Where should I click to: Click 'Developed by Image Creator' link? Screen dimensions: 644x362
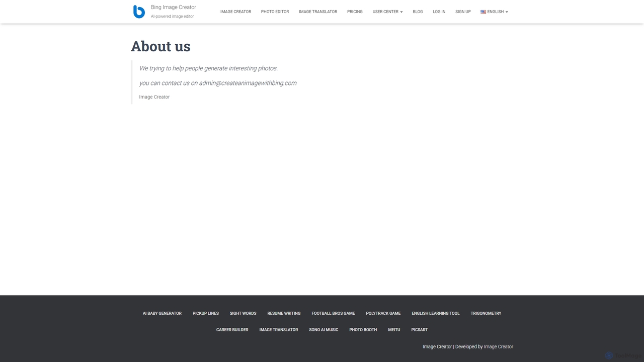(498, 346)
